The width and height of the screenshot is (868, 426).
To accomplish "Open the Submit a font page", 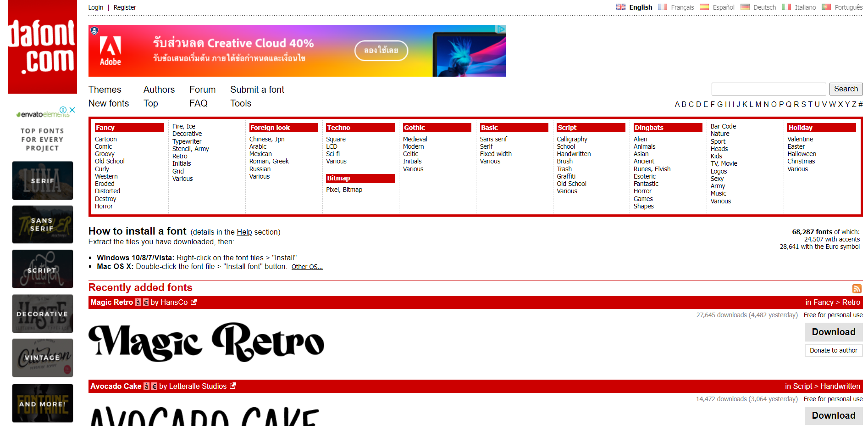I will tap(257, 90).
